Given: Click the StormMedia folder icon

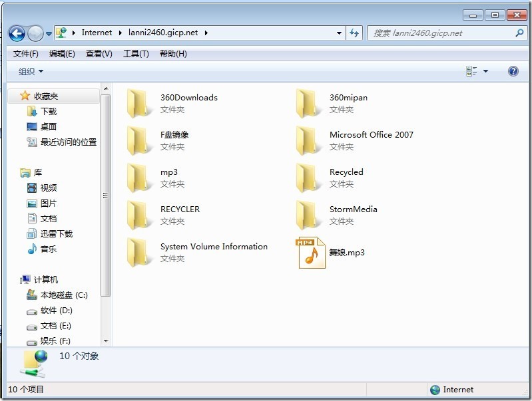Looking at the screenshot, I should coord(308,215).
